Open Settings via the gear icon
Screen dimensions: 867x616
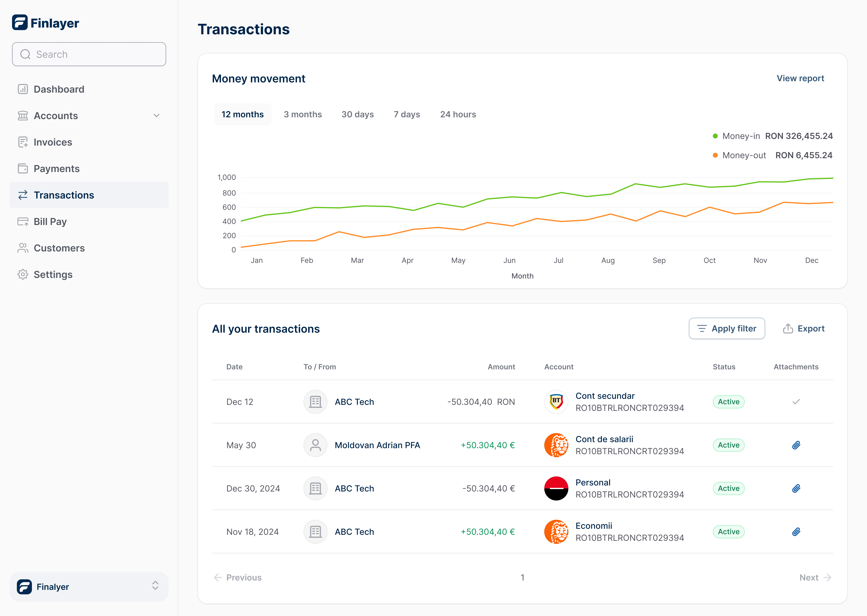point(23,274)
